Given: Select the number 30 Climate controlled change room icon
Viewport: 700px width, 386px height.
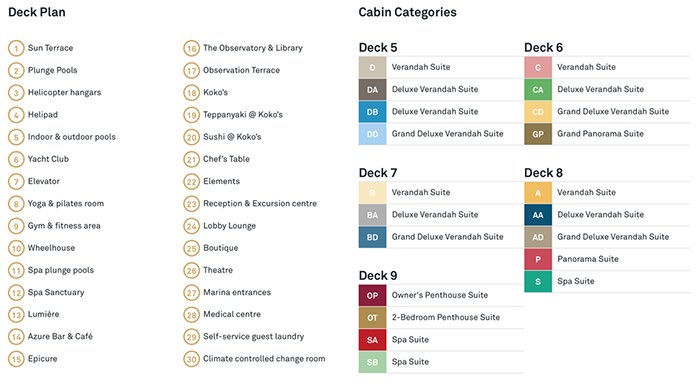Looking at the screenshot, I should click(x=192, y=359).
